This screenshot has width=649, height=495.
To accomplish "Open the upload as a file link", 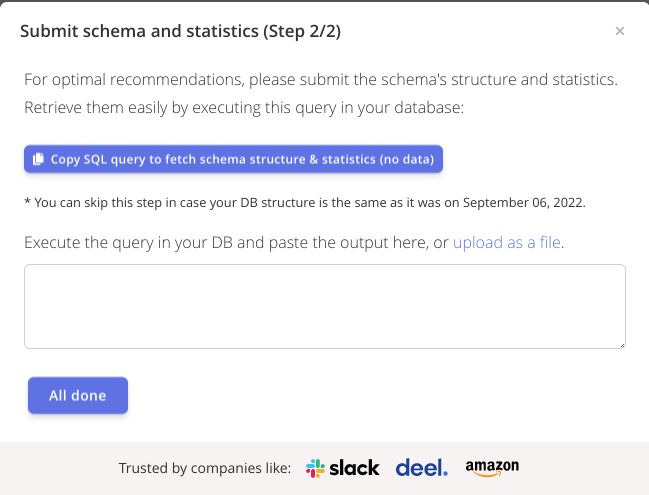I will (x=507, y=242).
